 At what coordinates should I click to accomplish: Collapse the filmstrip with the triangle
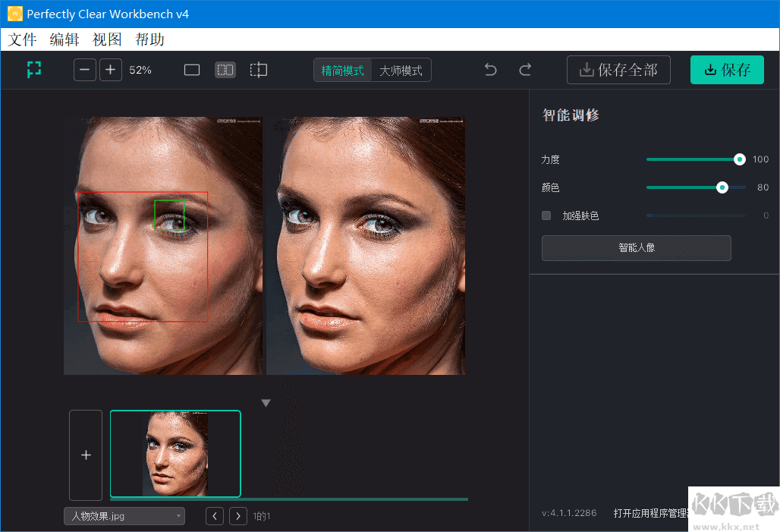(266, 403)
